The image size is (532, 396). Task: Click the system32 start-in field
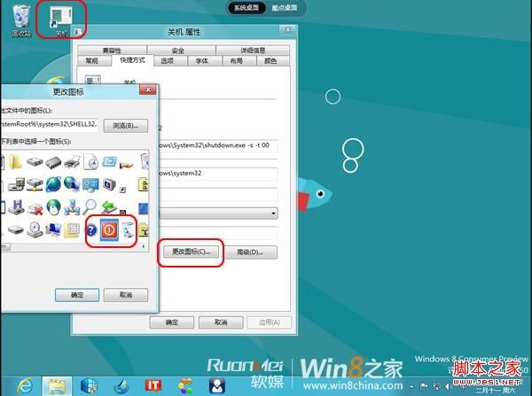(x=218, y=174)
